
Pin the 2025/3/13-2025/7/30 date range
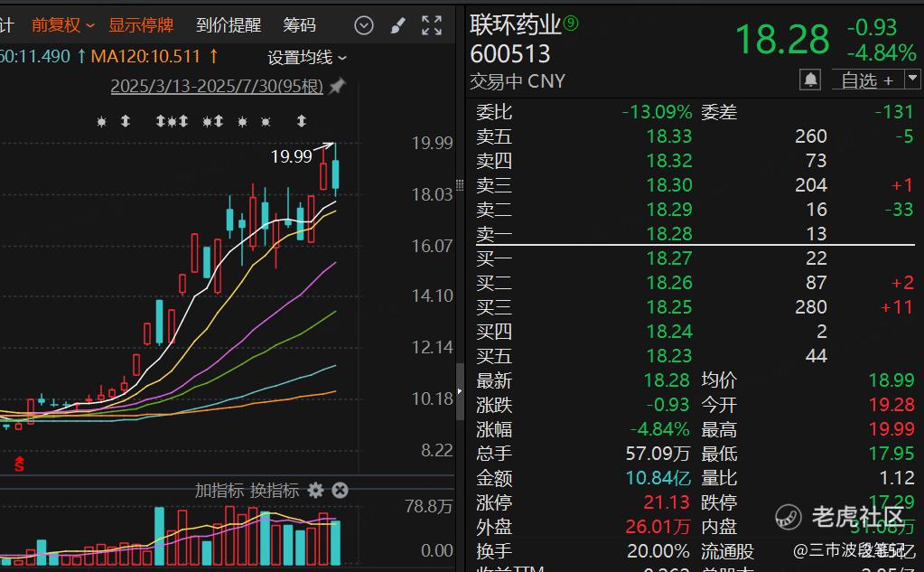point(337,86)
